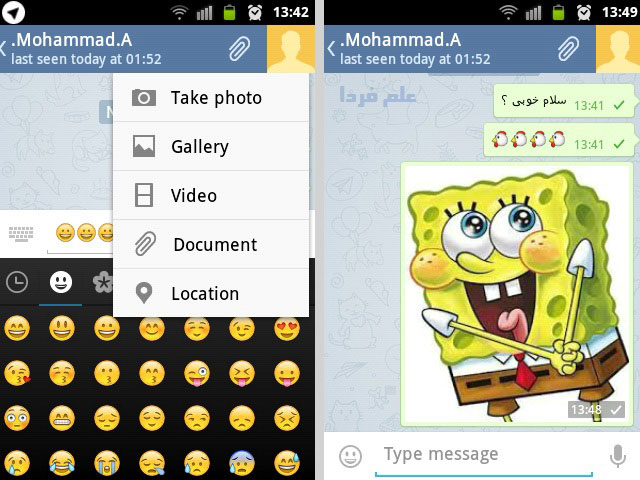Select the flushed face emoji

[17, 418]
